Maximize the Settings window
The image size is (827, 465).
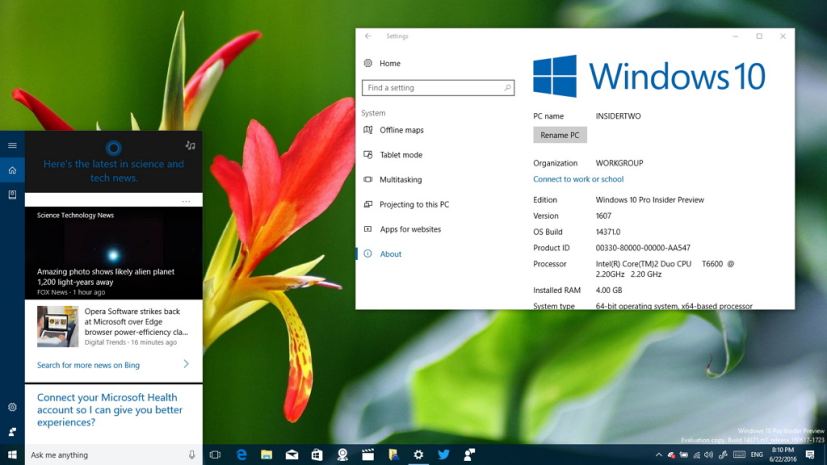coord(759,36)
